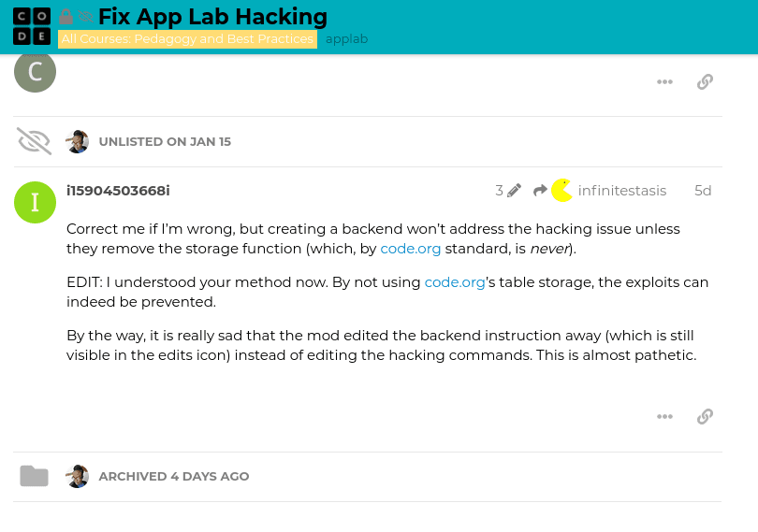
Task: Open All Courses: Pedagogy and Best Practices category
Action: [x=187, y=39]
